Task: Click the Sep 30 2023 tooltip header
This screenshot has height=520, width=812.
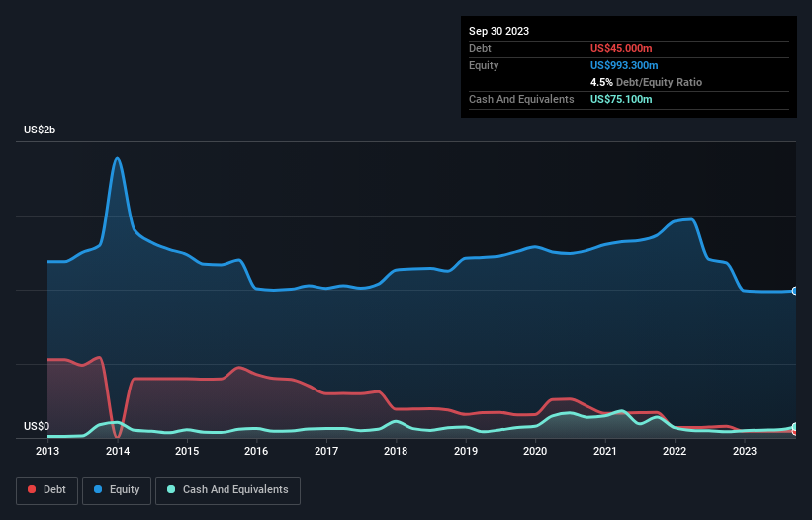Action: [498, 31]
